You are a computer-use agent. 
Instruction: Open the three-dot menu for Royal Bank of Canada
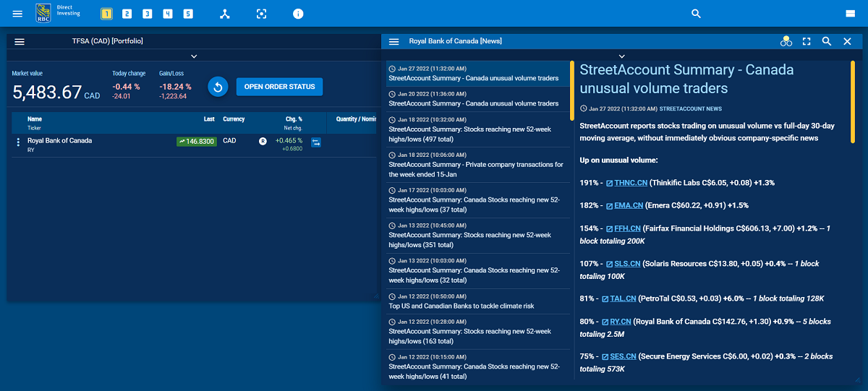(18, 142)
